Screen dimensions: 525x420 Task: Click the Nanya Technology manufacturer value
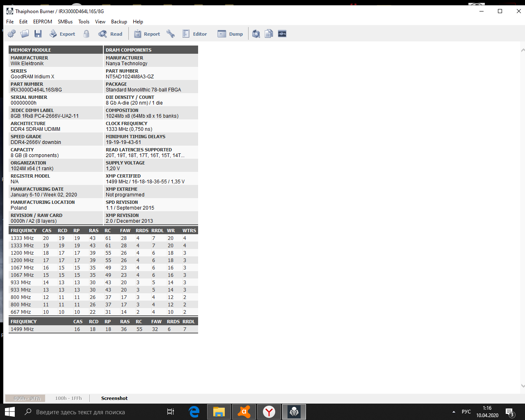click(x=126, y=64)
